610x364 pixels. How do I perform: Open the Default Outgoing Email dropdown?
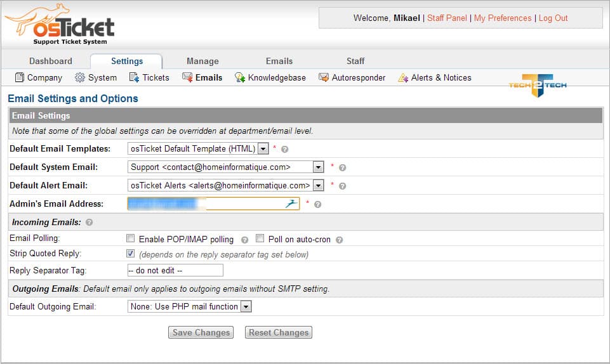[246, 307]
